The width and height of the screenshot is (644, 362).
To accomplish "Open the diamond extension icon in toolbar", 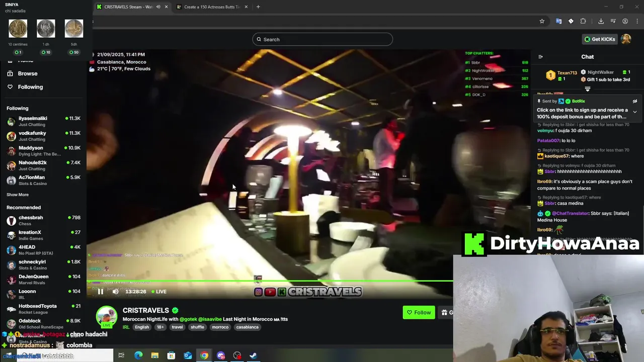I will click(x=571, y=21).
